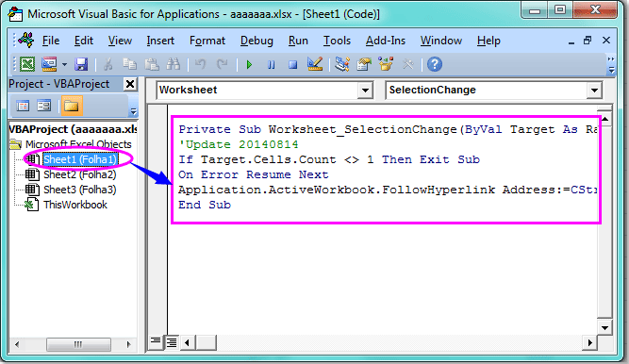Open the Format menu
Viewport: 629px width, 364px height.
click(x=207, y=41)
